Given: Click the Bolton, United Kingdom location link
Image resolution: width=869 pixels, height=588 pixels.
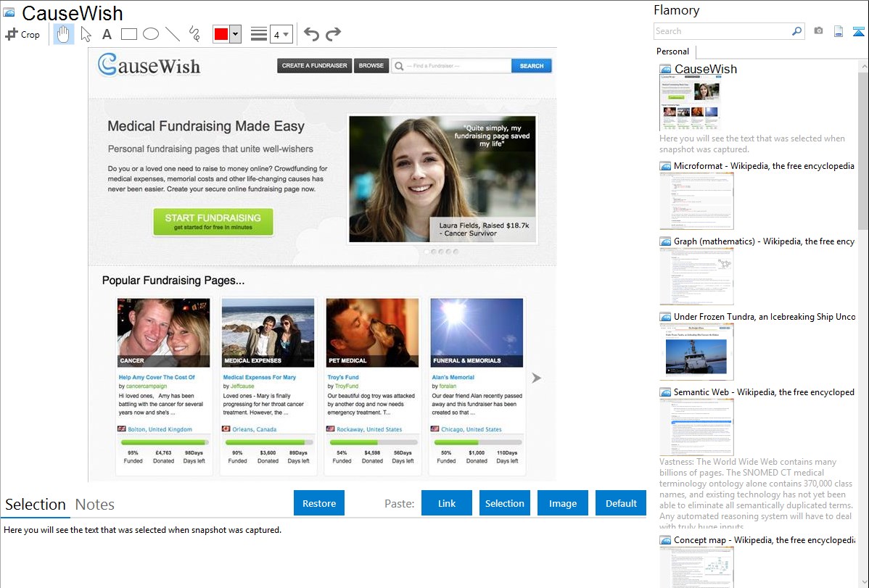Looking at the screenshot, I should [x=160, y=429].
